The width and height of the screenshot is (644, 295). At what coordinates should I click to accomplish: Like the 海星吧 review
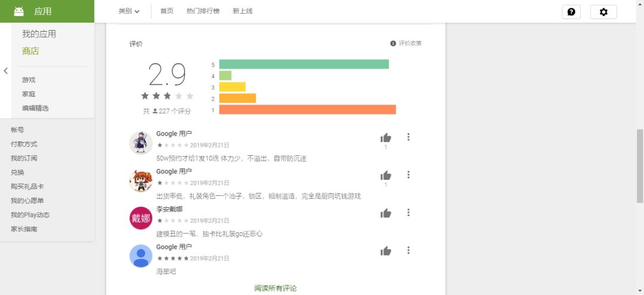(x=386, y=251)
